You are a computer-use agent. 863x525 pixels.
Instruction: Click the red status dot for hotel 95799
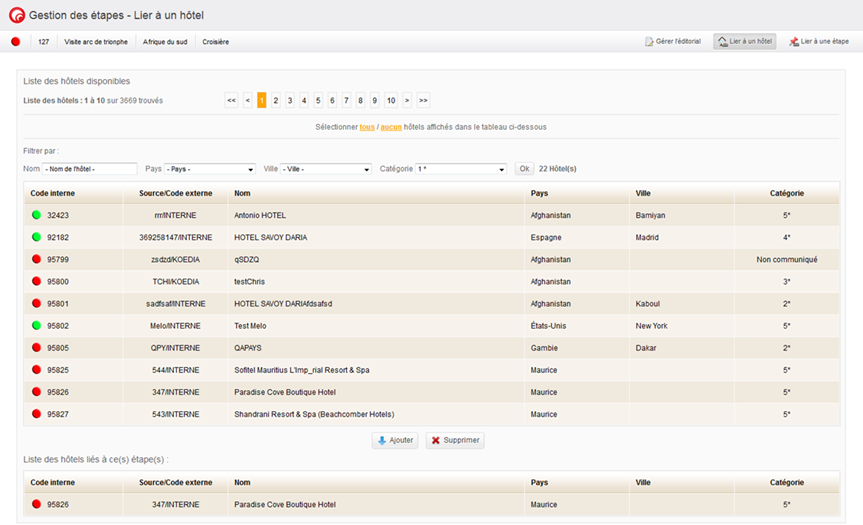(x=36, y=259)
